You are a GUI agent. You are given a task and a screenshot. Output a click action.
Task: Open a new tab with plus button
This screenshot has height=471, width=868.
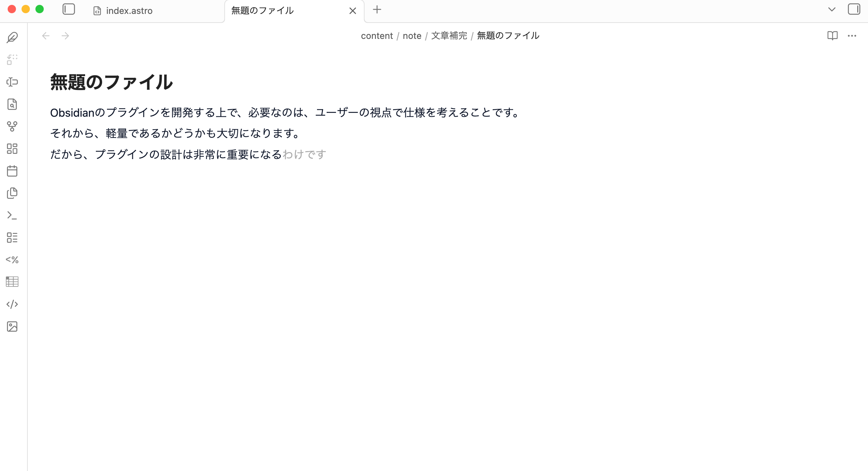(x=377, y=10)
